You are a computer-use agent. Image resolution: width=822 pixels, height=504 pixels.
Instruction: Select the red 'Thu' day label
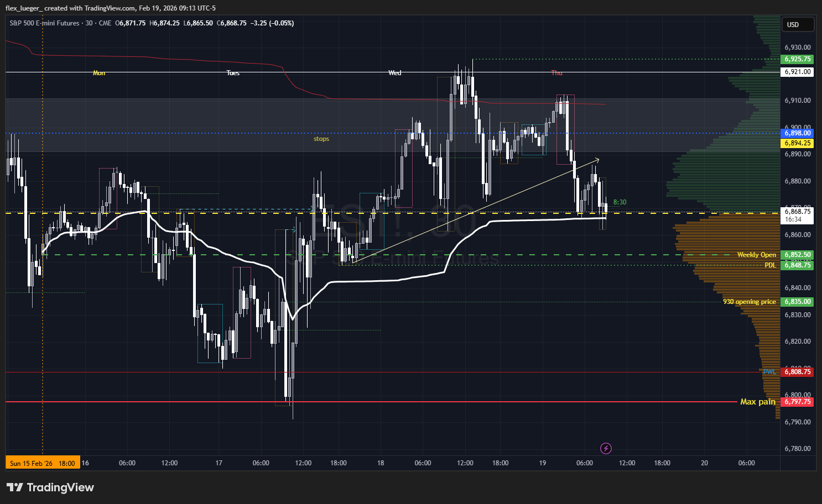(556, 73)
